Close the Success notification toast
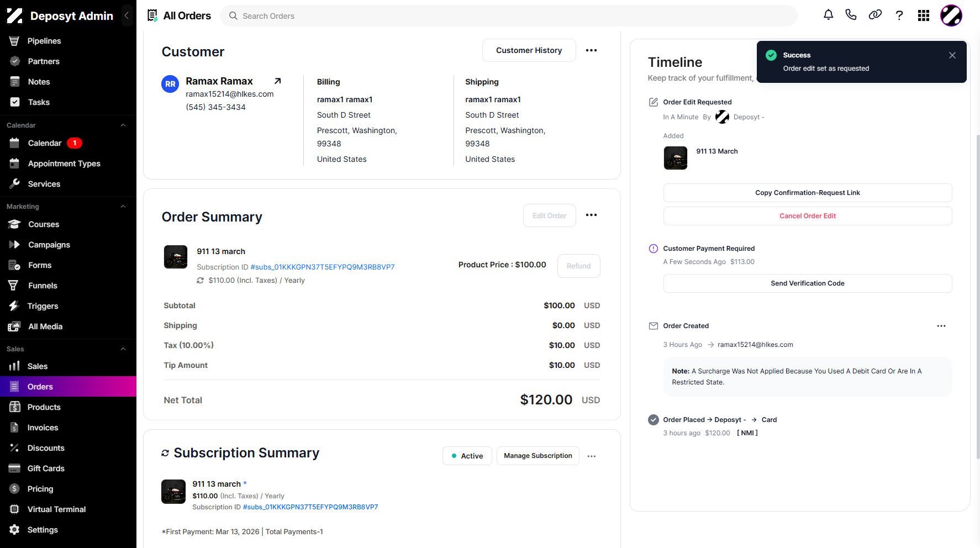Screen dimensions: 980x548 [x=952, y=55]
